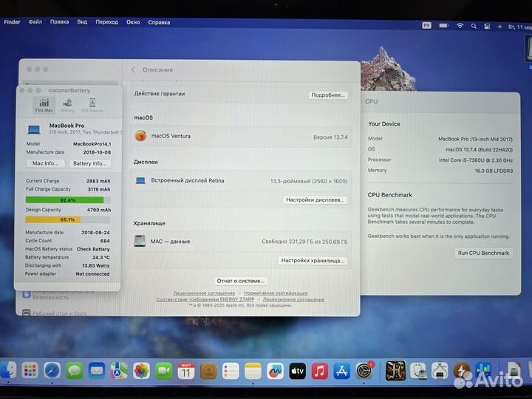Open Launchpad in the dock
Screen dimensions: 532x399
click(x=30, y=370)
